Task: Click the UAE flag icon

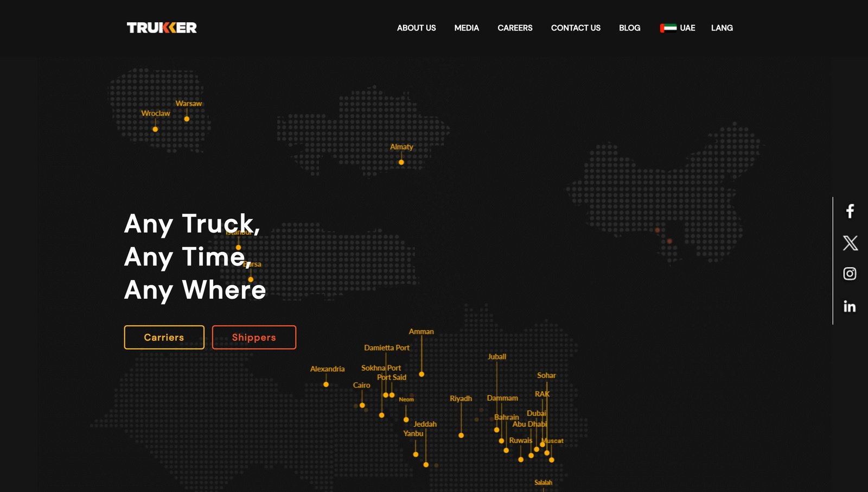Action: click(x=668, y=28)
